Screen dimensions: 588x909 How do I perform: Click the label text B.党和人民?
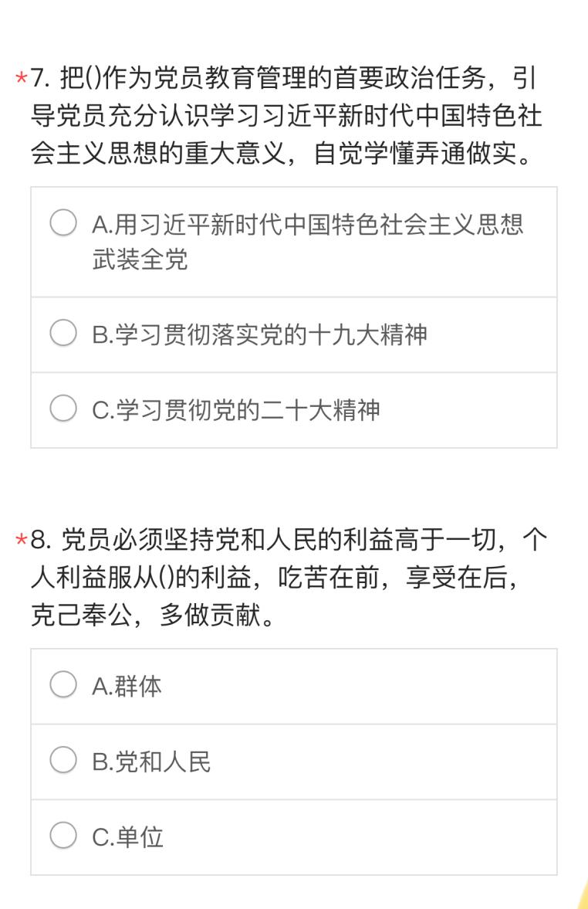(x=151, y=761)
